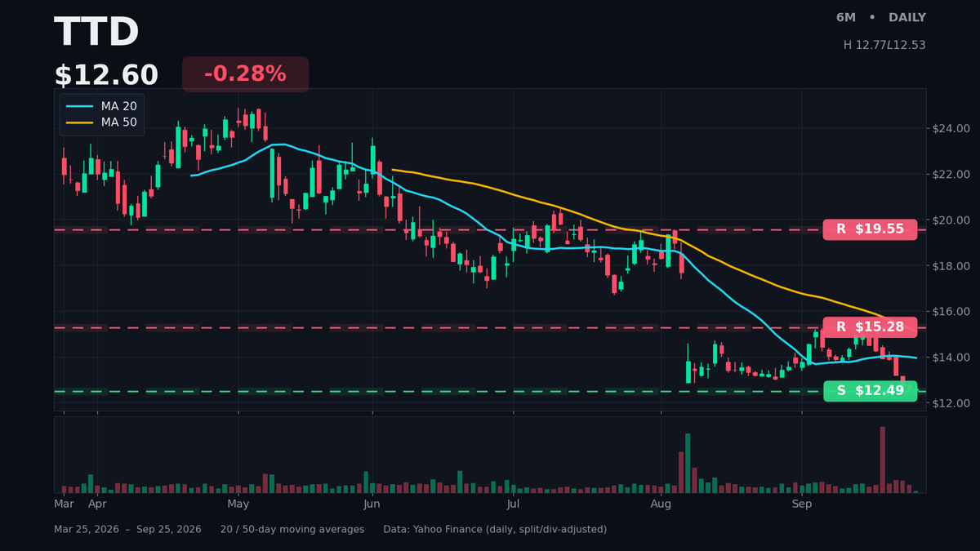Click the Mar date axis label
The height and width of the screenshot is (551, 980).
pos(64,504)
